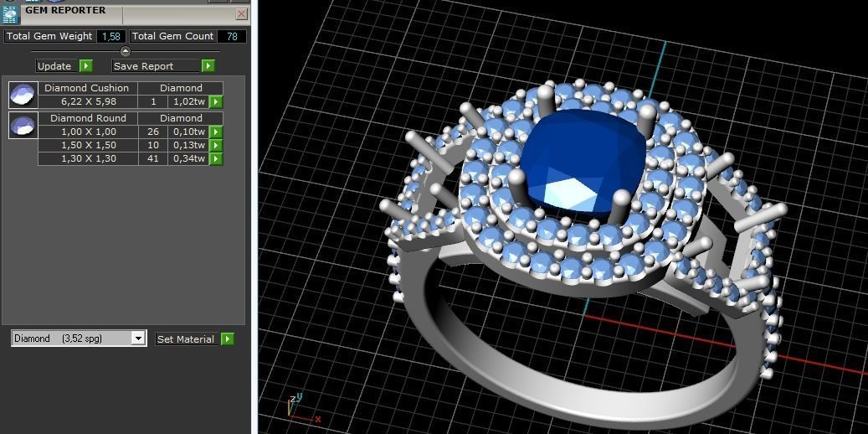Viewport: 868px width, 434px height.
Task: Click the '1,02tw' weight cell
Action: tap(188, 102)
